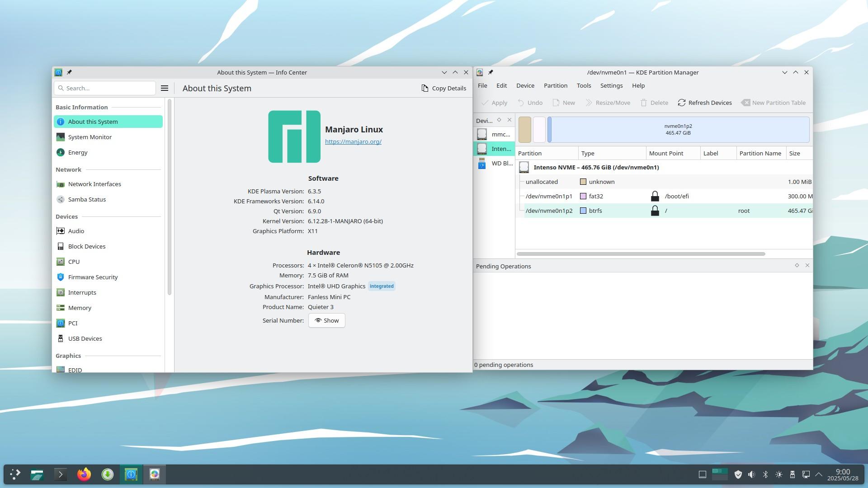Show the hidden serial number
868x488 pixels.
(326, 320)
